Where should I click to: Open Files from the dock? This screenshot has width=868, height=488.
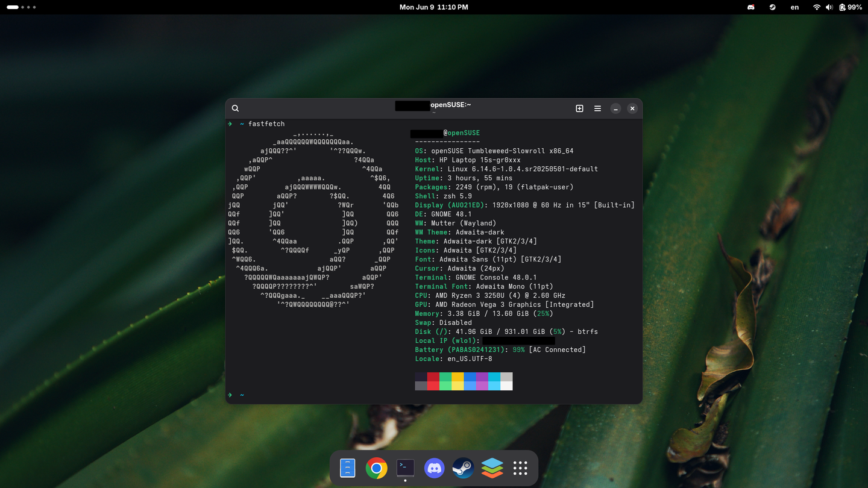click(348, 468)
